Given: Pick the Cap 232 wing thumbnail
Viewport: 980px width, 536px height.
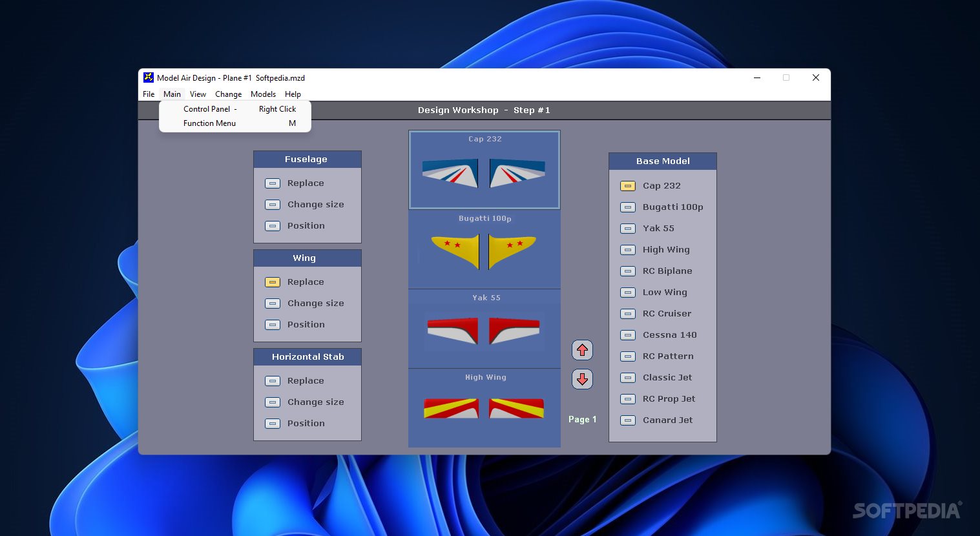Looking at the screenshot, I should click(485, 170).
